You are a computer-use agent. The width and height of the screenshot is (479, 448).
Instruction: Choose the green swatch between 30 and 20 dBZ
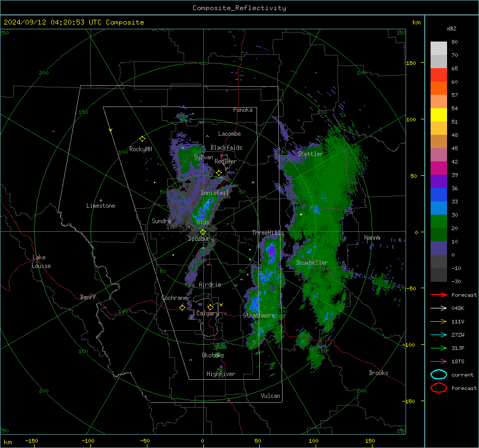point(439,222)
